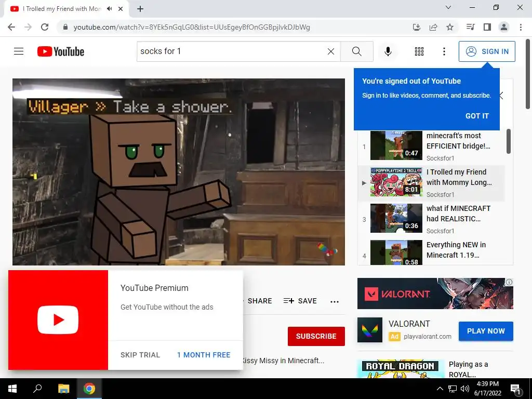Click the SHARE button
Viewport: 532px width, 399px height.
[x=260, y=301]
